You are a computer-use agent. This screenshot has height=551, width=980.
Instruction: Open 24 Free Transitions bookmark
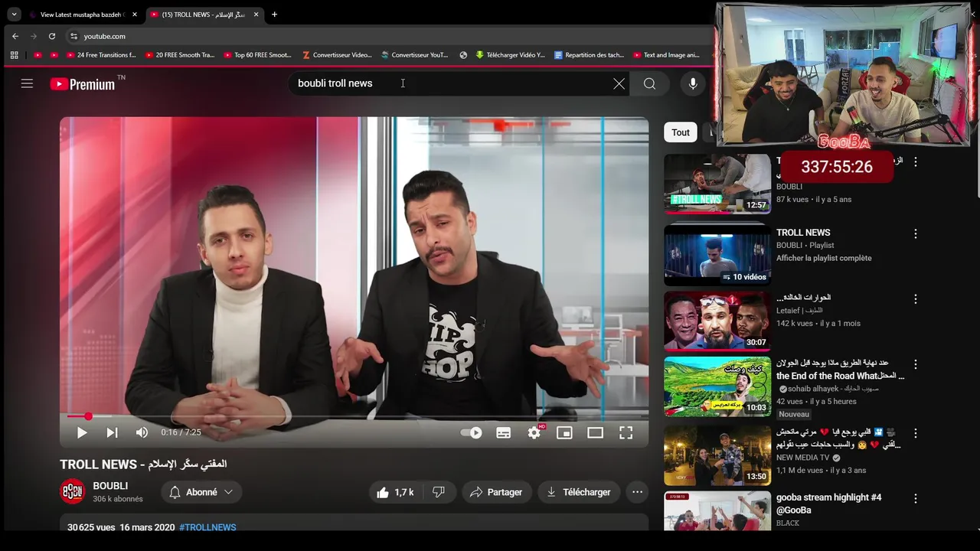[x=100, y=55]
